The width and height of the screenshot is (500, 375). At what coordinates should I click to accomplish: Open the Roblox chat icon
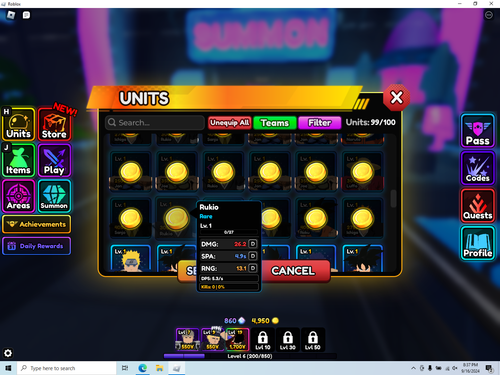[26, 15]
